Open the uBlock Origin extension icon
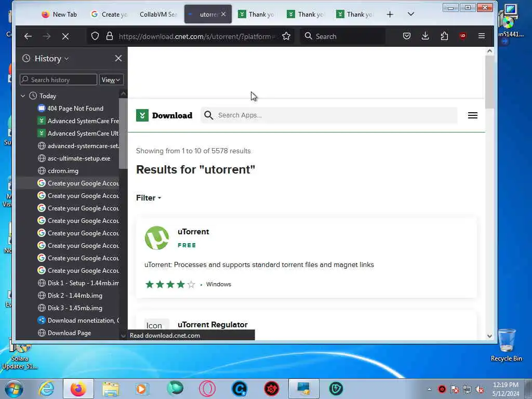Screen dimensions: 532x399 click(x=463, y=36)
